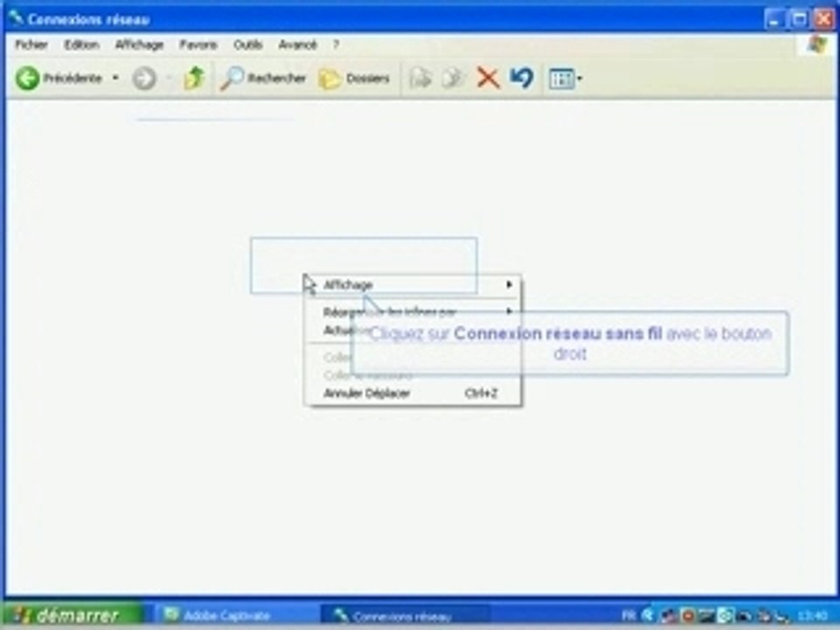The width and height of the screenshot is (840, 630).
Task: Click the blue undo arrow icon
Action: point(521,78)
